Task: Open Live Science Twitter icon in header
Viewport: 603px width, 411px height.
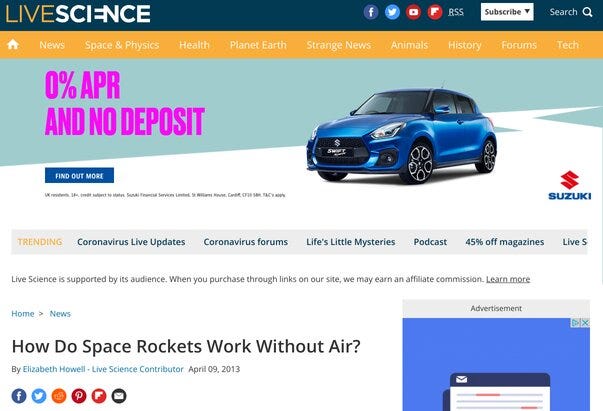Action: coord(392,12)
